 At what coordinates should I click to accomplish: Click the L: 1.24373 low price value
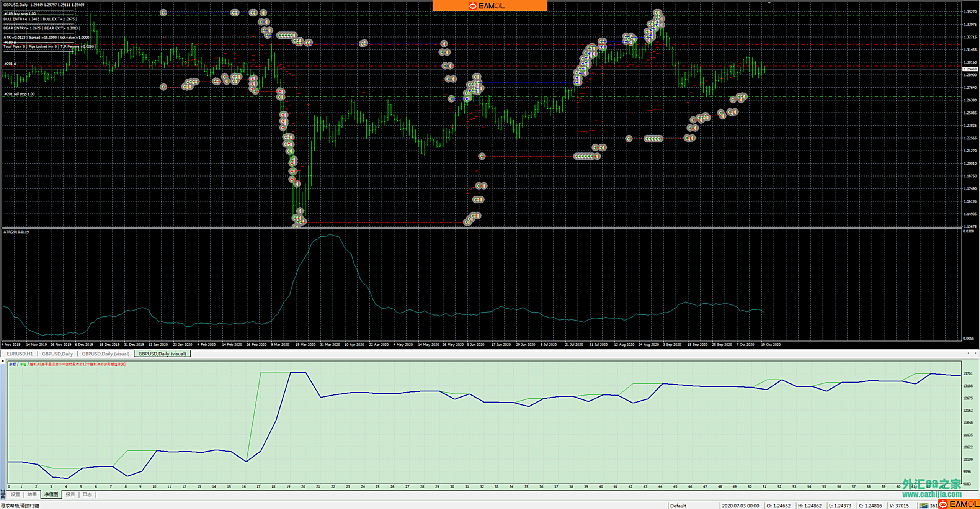(840, 506)
